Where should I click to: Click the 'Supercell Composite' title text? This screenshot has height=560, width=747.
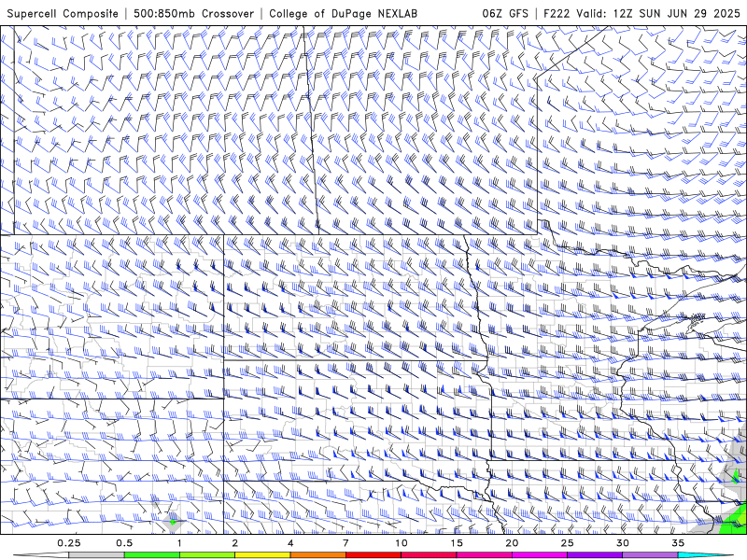click(x=63, y=13)
